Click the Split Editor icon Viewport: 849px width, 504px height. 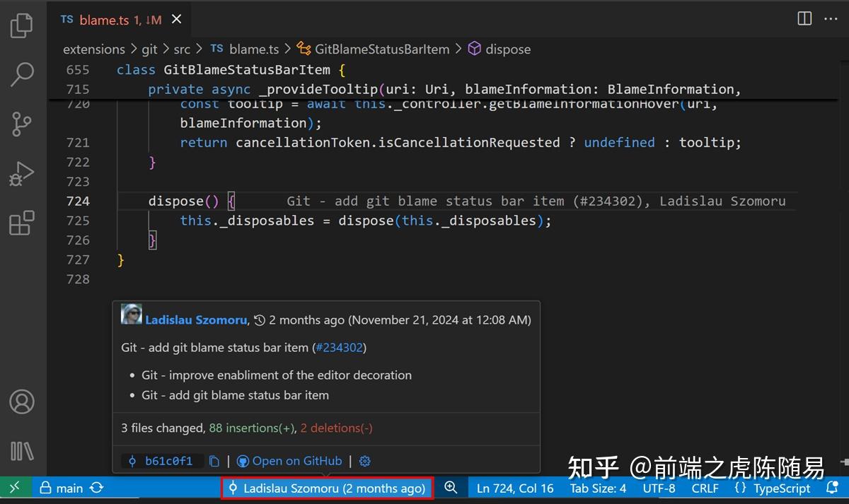804,19
